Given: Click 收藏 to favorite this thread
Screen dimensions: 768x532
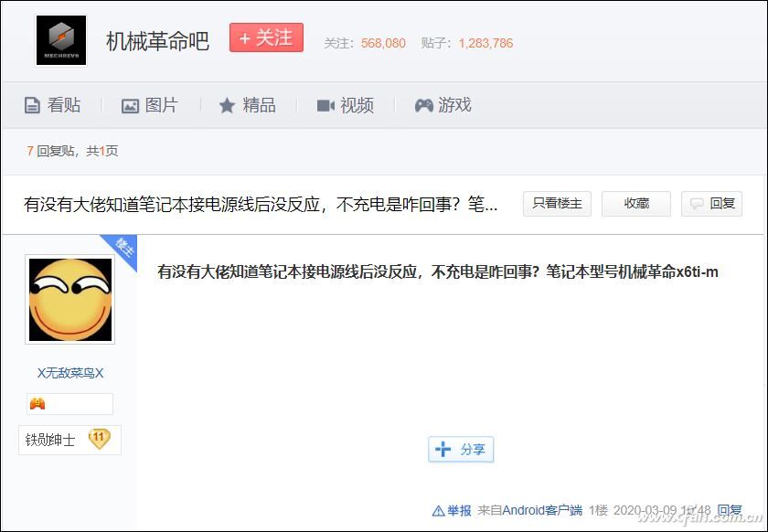Looking at the screenshot, I should (x=636, y=203).
